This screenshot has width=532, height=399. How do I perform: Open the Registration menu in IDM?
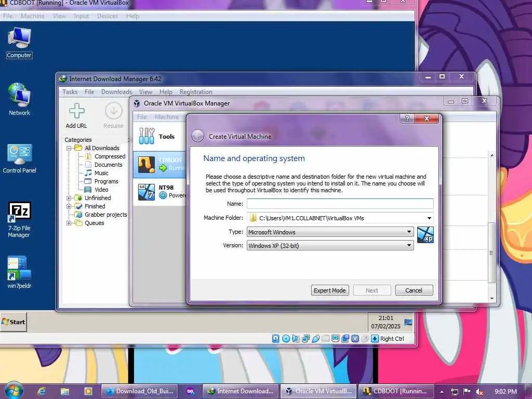(x=196, y=91)
